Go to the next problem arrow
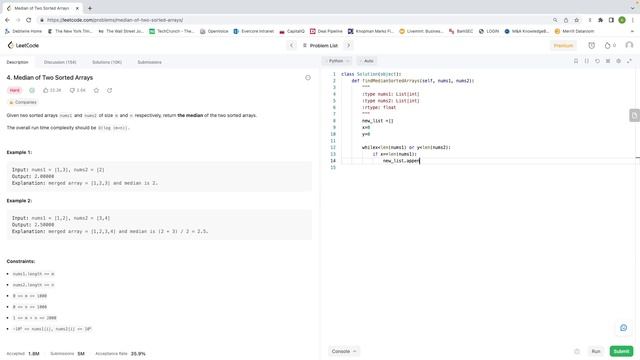Screen dimensions: 640x360 coord(349,45)
